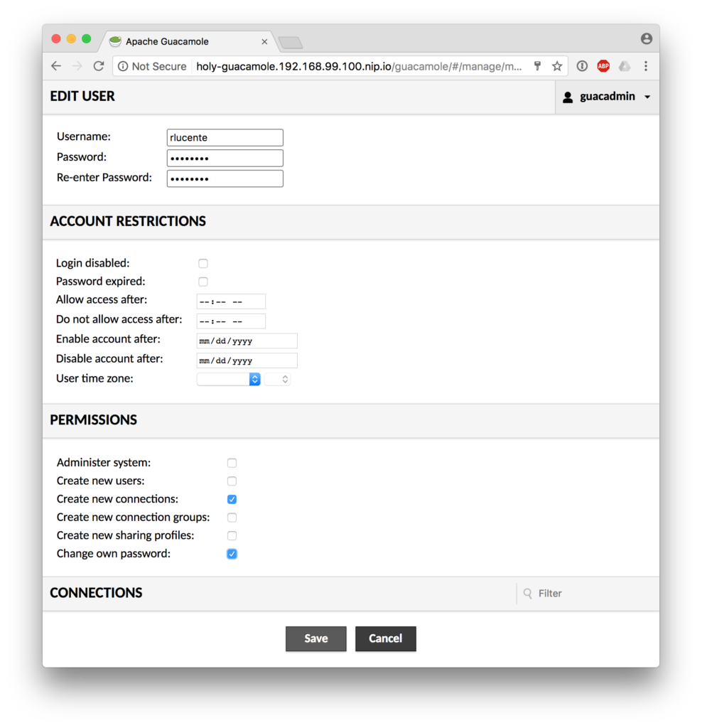Image resolution: width=702 pixels, height=728 pixels.
Task: Save the user changes
Action: tap(316, 638)
